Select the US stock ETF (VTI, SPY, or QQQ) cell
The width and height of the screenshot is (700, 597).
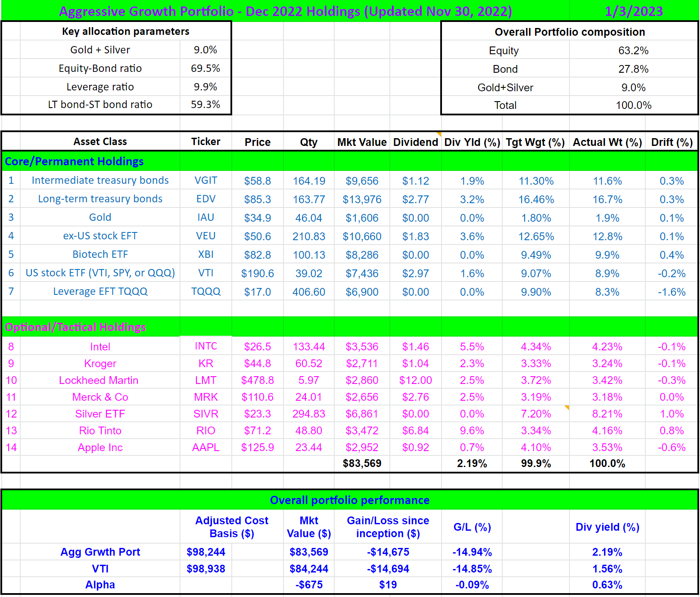pyautogui.click(x=100, y=273)
